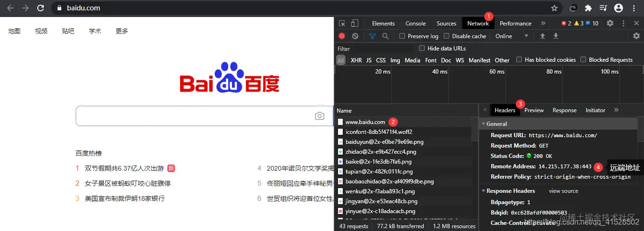Open Baidu 贴吧 link

pos(68,31)
